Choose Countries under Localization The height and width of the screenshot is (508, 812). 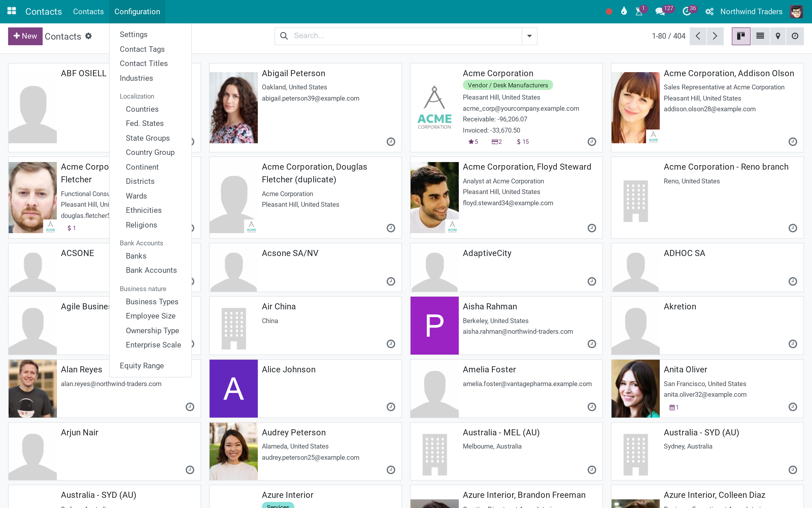point(142,109)
